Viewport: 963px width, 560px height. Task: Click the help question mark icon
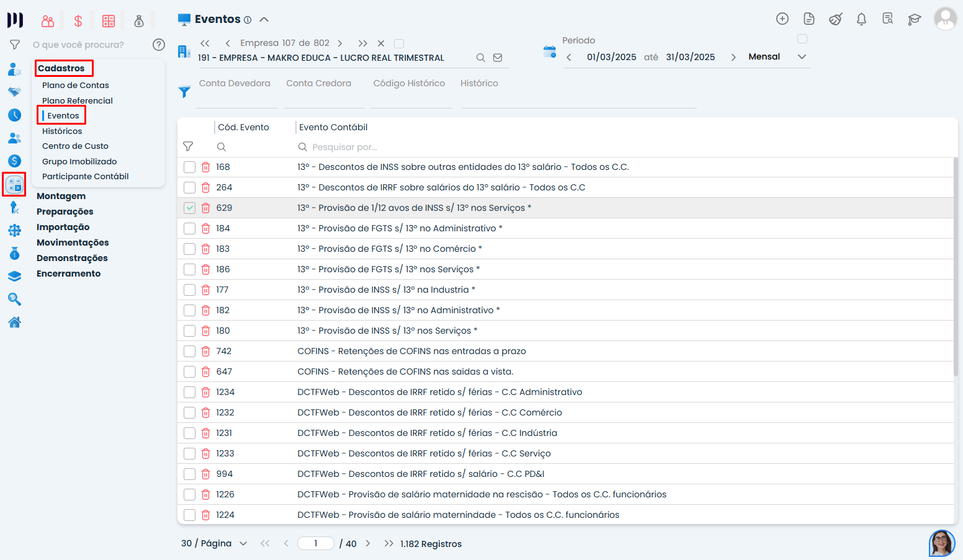coord(159,45)
